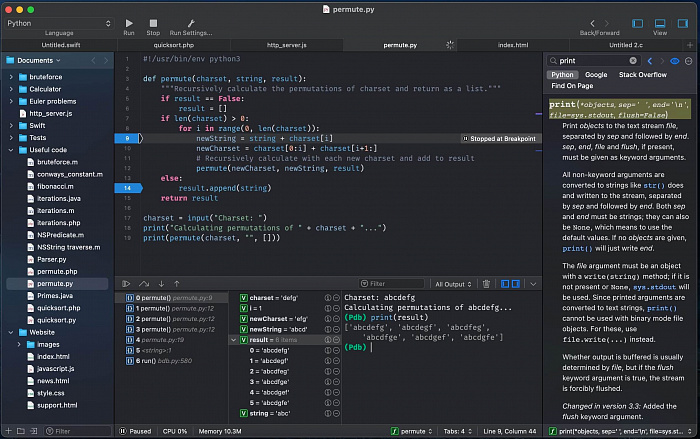Open Primes.java in the file sidebar
This screenshot has width=700, height=439.
tap(54, 296)
